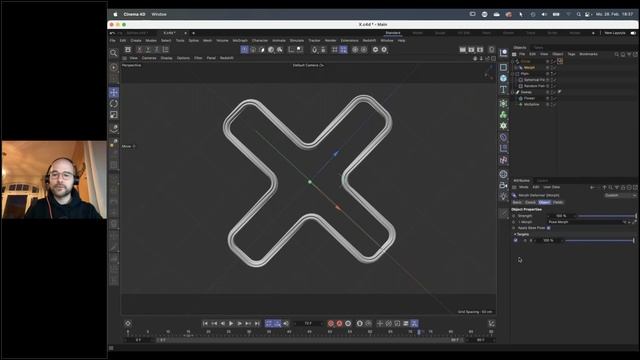Open the MoGraph menu
640x360 pixels.
(240, 41)
